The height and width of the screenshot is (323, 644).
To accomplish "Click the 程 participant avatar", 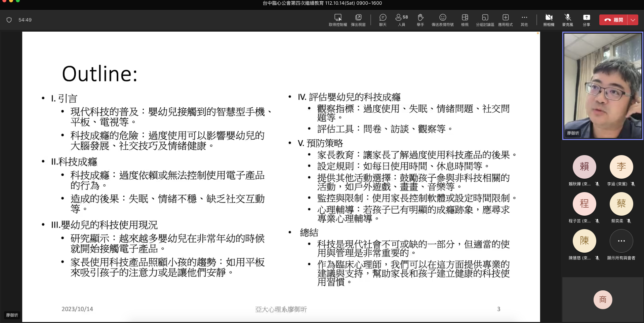I will [x=584, y=204].
